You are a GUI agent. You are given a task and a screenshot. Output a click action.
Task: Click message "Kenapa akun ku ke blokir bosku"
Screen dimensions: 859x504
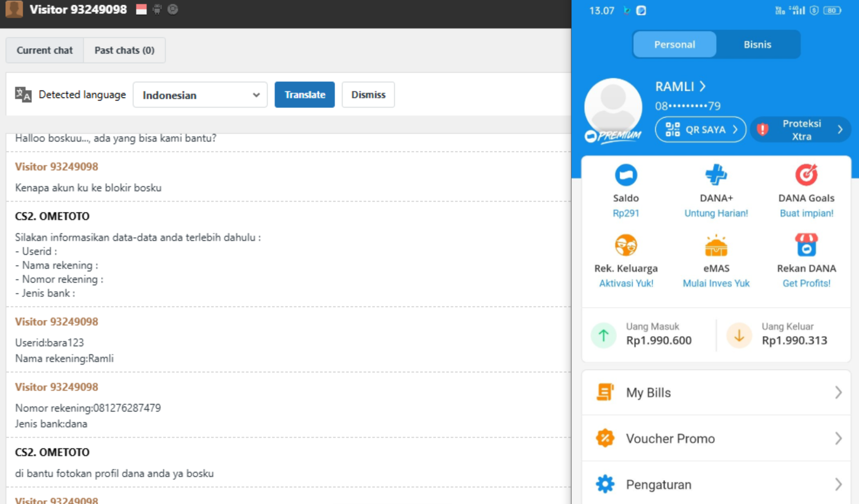point(88,188)
